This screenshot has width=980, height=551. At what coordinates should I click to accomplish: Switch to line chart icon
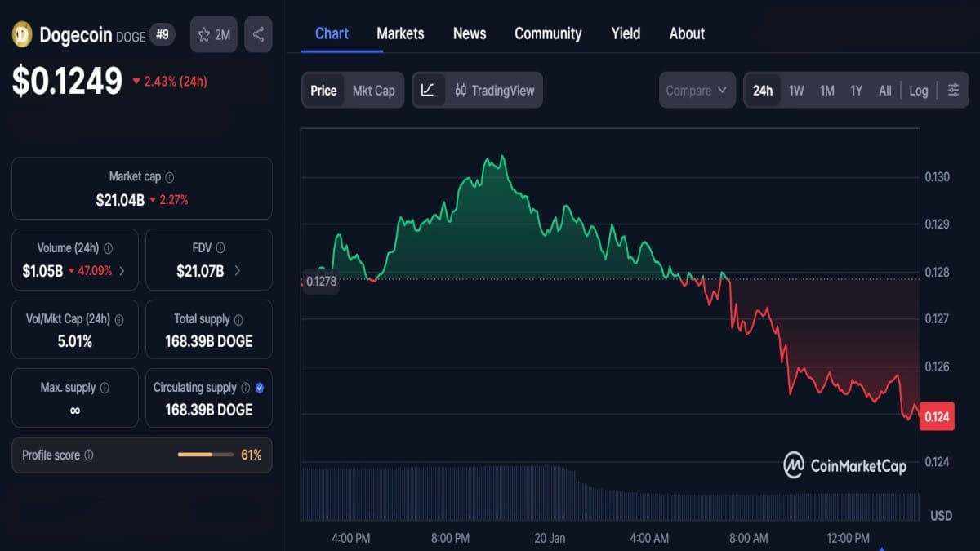[x=428, y=91]
